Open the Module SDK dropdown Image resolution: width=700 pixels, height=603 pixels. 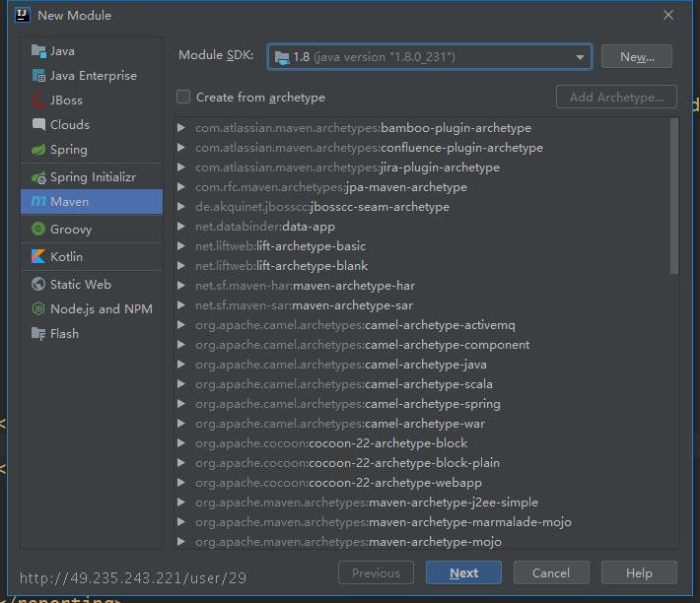click(430, 56)
